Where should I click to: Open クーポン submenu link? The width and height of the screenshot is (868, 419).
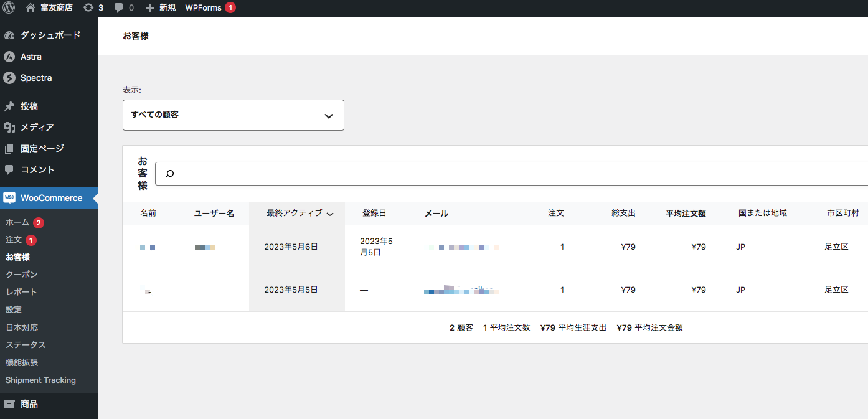tap(22, 275)
